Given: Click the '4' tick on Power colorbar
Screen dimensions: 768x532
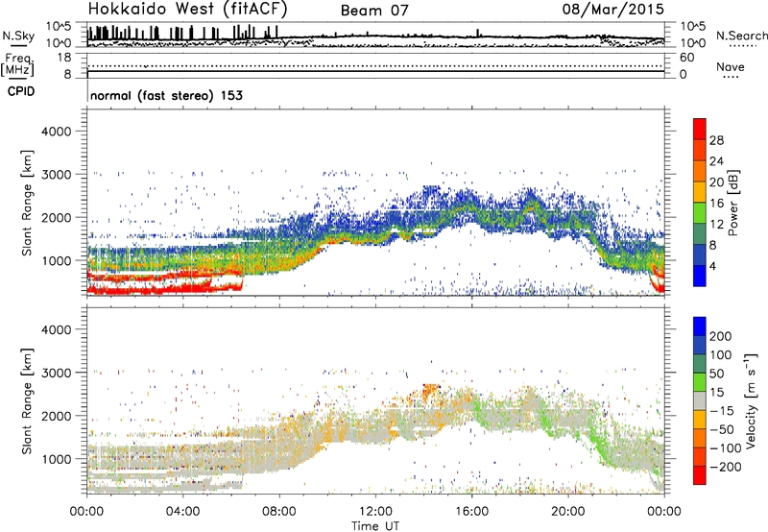Looking at the screenshot, I should pos(712,266).
